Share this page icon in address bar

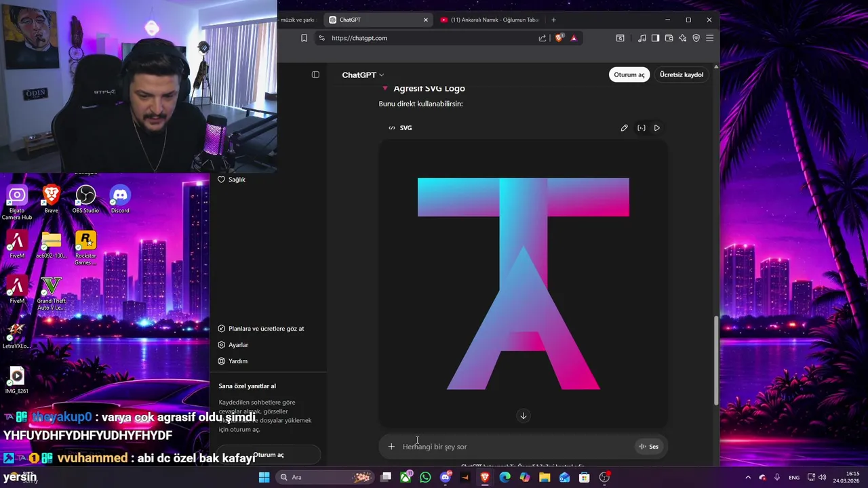point(542,38)
